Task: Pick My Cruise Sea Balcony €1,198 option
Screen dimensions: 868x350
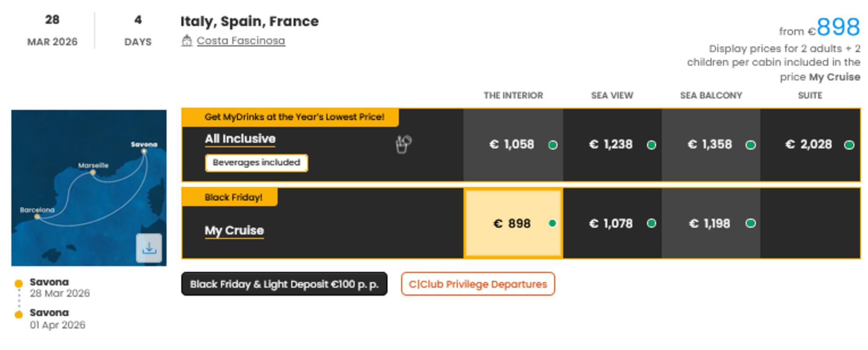Action: point(710,224)
